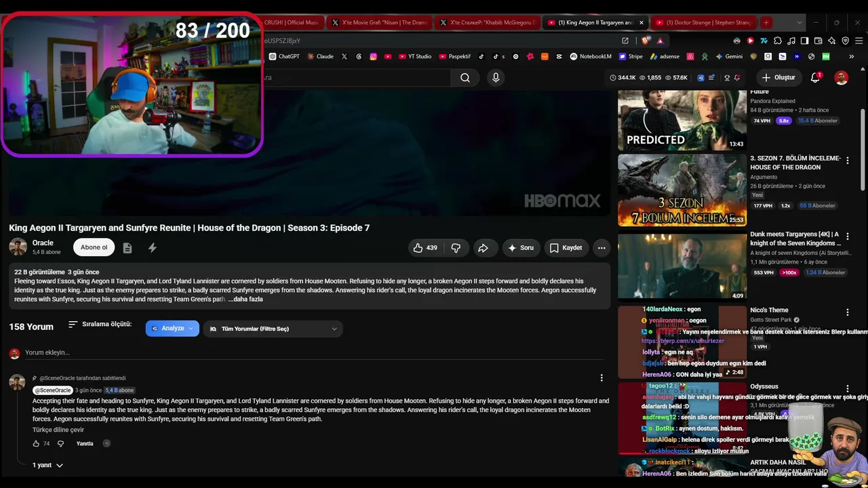Open the Tüm Yorumlar filter dropdown
The height and width of the screenshot is (488, 868).
pos(273,329)
